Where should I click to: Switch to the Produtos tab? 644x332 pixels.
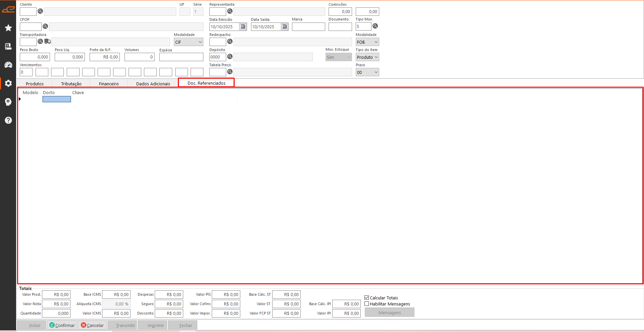coord(35,84)
